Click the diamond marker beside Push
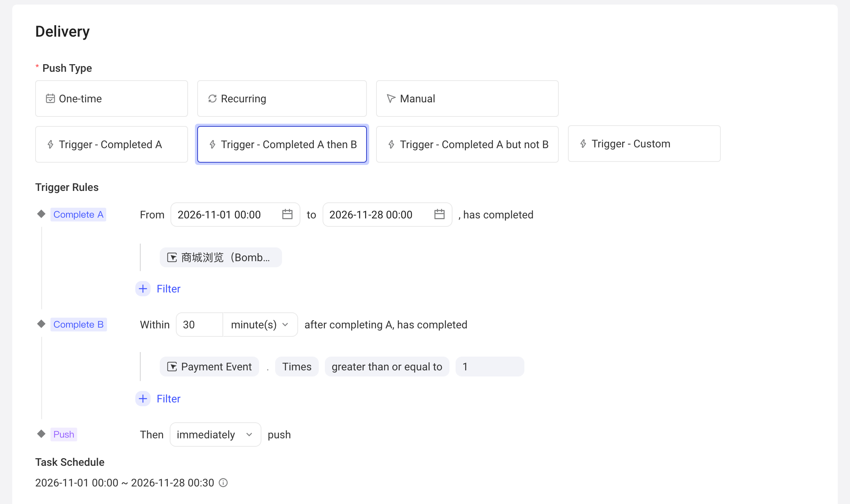Screen dimensions: 850x504 click(x=41, y=434)
